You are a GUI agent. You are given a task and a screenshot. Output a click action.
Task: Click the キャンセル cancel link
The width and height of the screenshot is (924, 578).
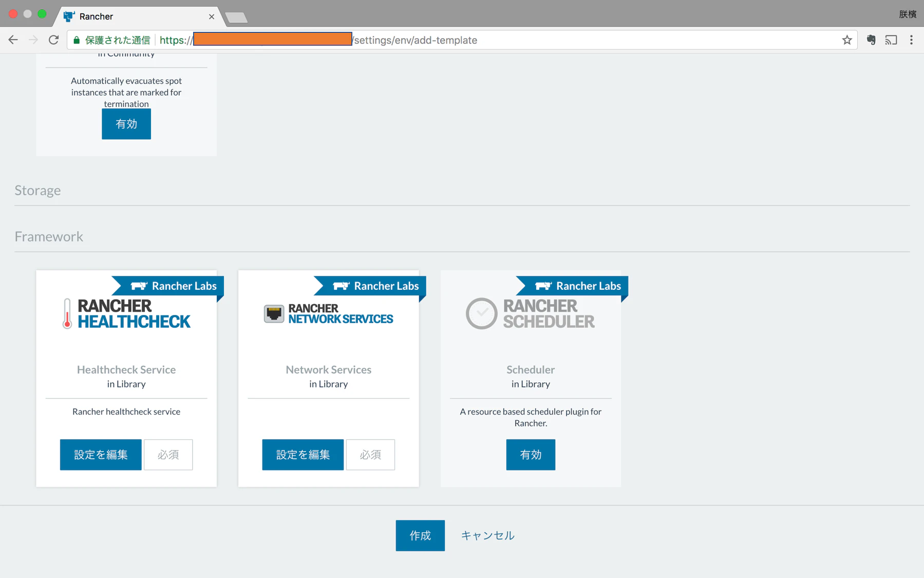[487, 536]
